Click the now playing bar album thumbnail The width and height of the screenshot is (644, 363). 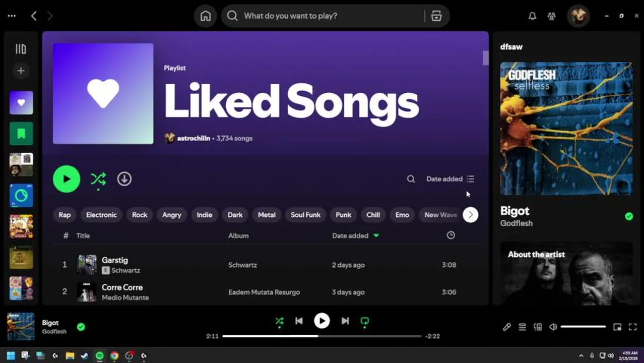[21, 327]
